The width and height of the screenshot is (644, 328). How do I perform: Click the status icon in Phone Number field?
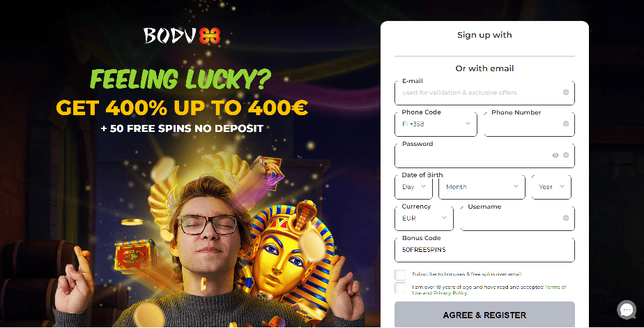(565, 124)
